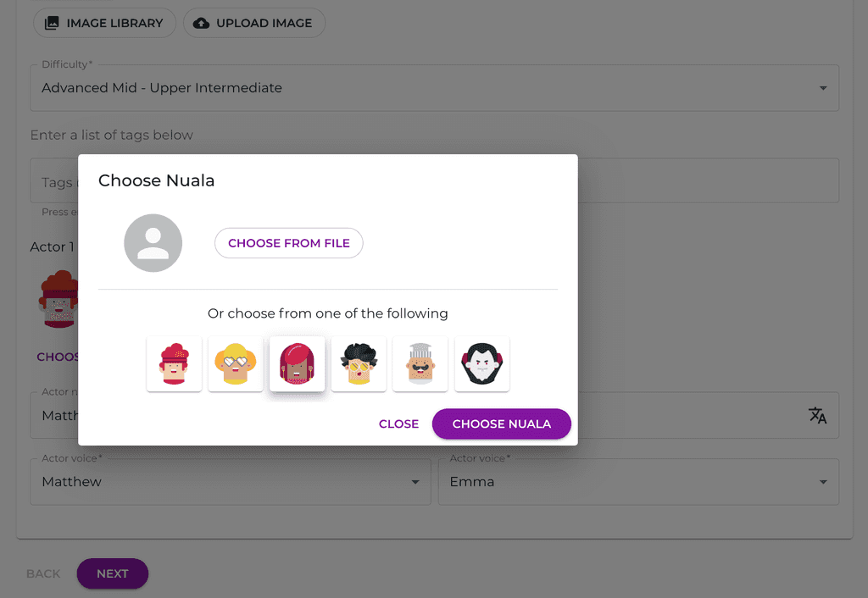Click the gray placeholder profile picture
Image resolution: width=868 pixels, height=598 pixels.
pos(153,243)
